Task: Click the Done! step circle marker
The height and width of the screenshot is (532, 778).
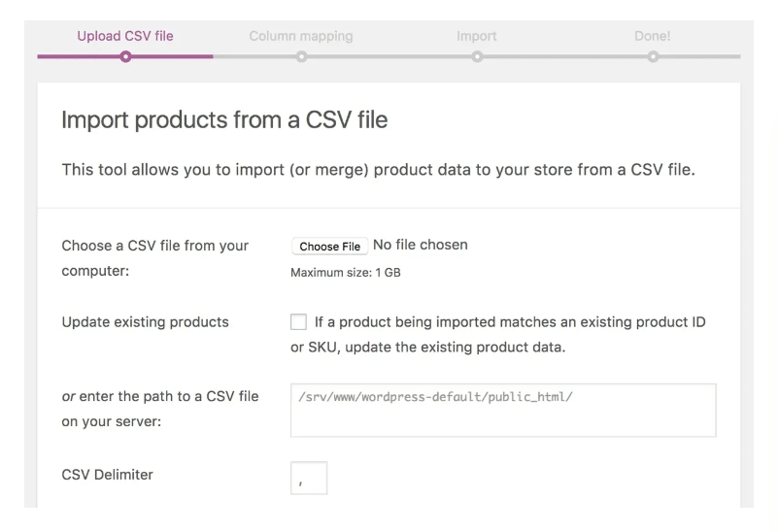Action: [653, 56]
